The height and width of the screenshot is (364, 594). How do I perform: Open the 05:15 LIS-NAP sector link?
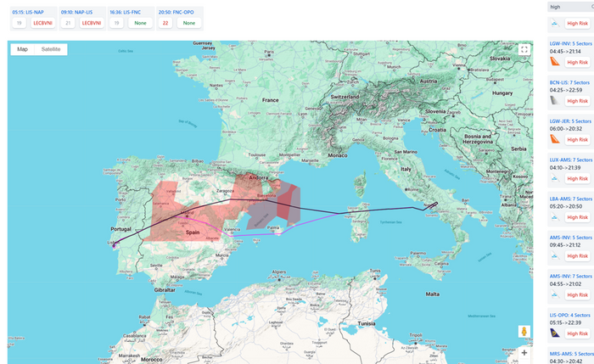(28, 13)
